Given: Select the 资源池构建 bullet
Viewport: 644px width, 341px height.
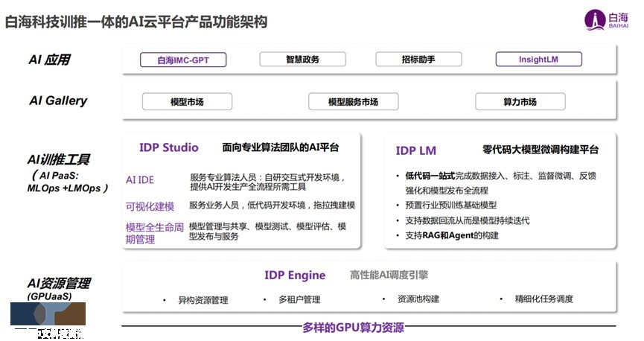Looking at the screenshot, I should 418,299.
